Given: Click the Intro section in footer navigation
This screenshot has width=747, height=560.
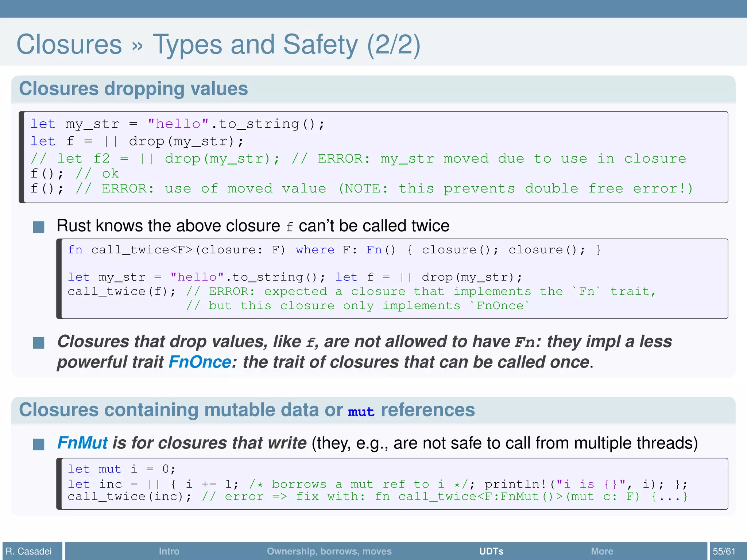Looking at the screenshot, I should click(169, 551).
